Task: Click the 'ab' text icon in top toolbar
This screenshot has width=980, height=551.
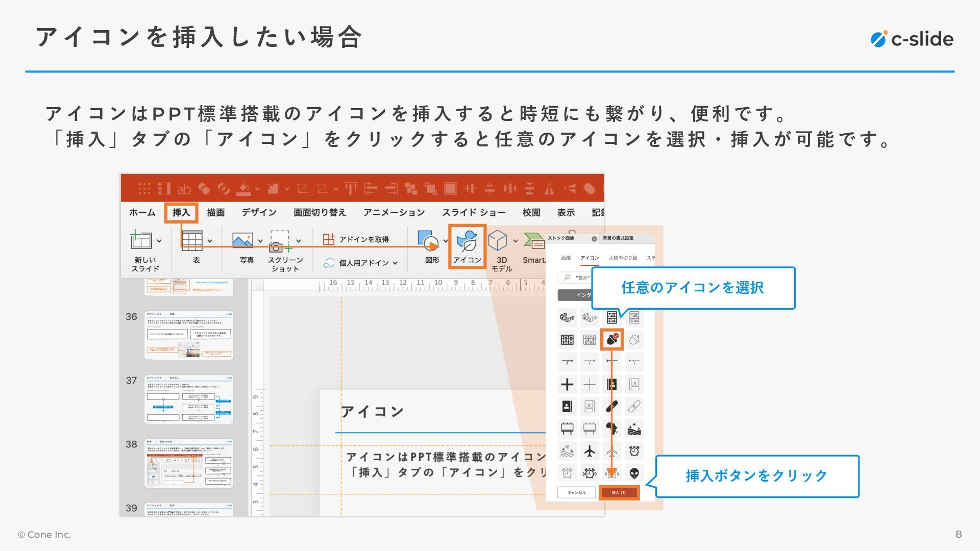Action: (184, 189)
